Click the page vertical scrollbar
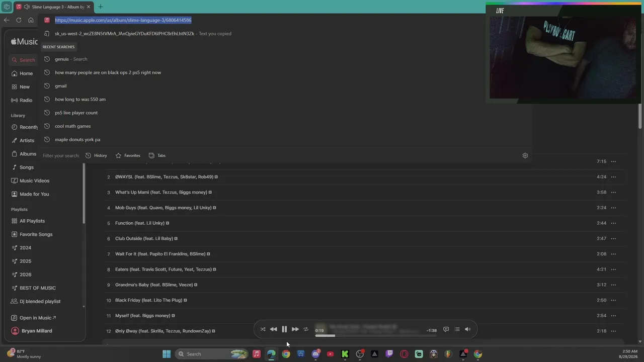Screen dimensions: 644x362 pos(640,117)
